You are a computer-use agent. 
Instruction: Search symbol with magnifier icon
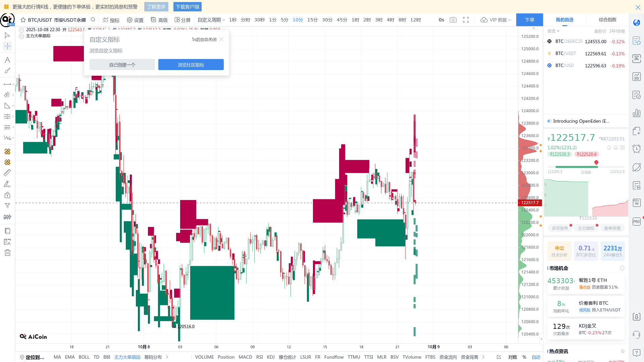(93, 20)
